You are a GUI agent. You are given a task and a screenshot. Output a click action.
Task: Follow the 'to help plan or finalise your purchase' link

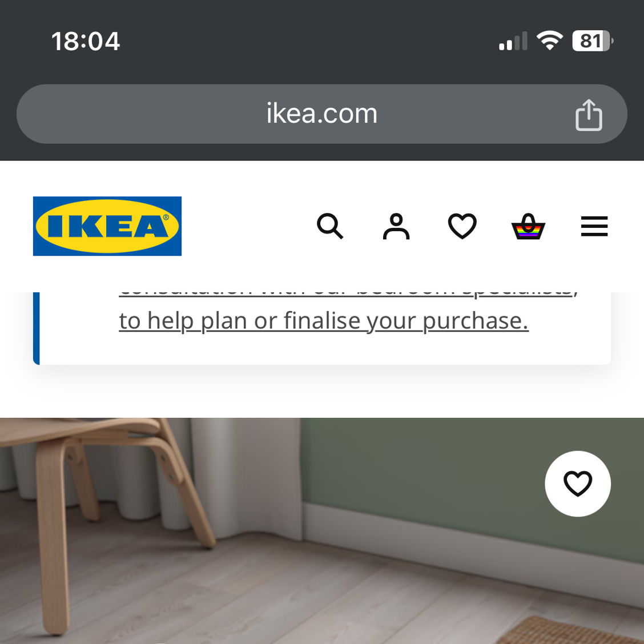pos(324,321)
